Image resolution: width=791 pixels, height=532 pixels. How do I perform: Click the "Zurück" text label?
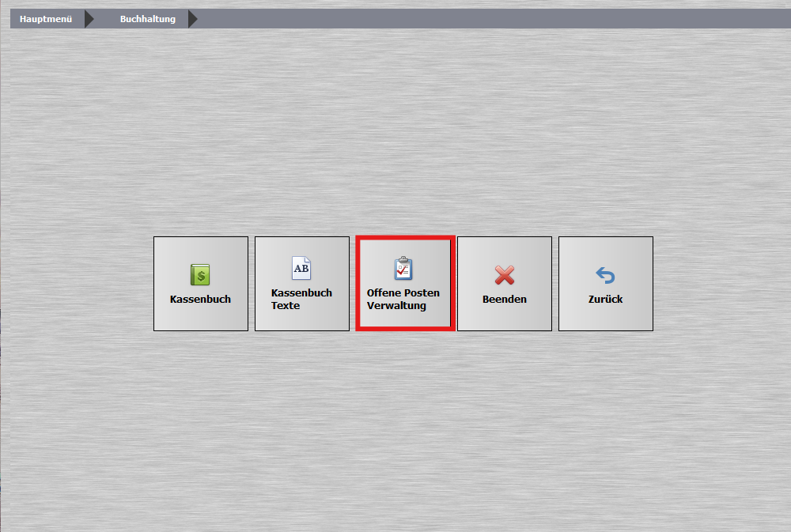click(x=605, y=300)
